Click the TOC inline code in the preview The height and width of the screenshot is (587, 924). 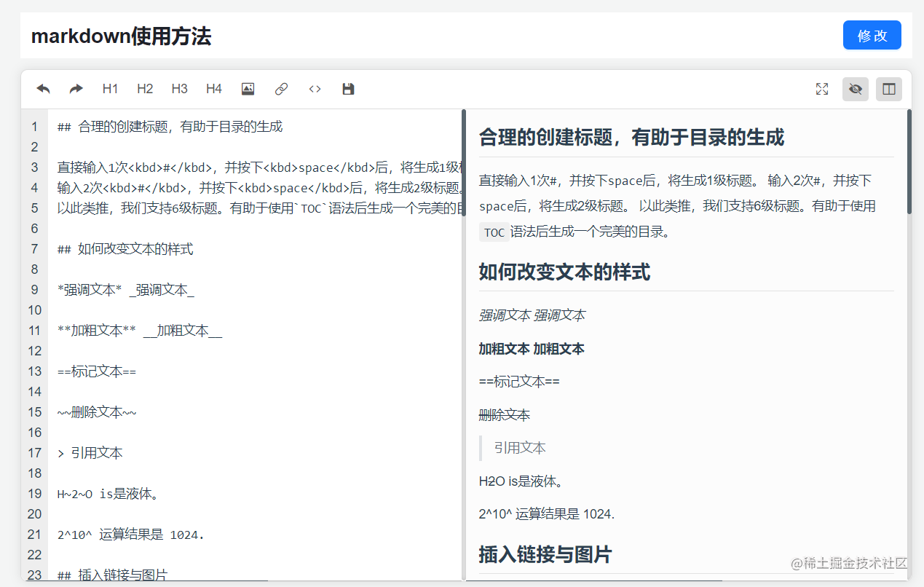[494, 232]
